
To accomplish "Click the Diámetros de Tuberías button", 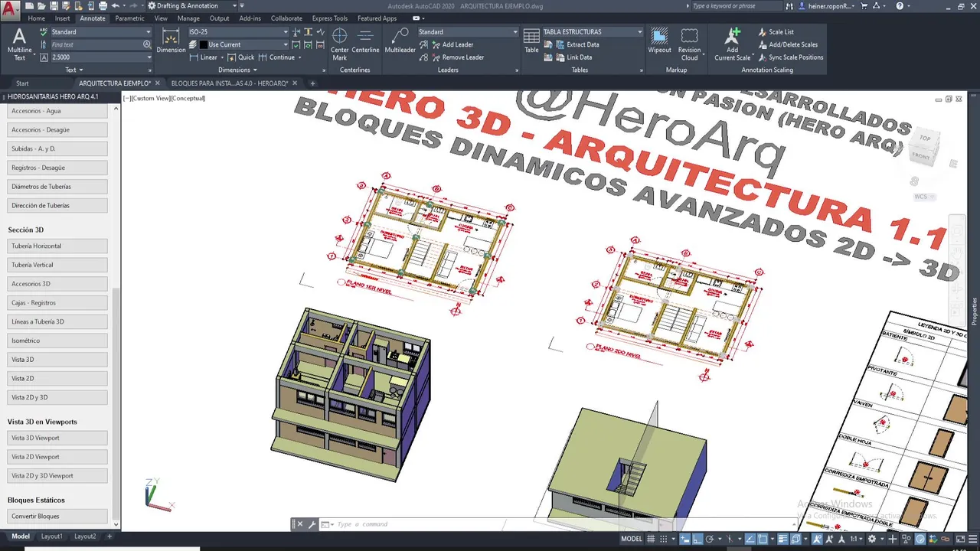I will pos(57,187).
